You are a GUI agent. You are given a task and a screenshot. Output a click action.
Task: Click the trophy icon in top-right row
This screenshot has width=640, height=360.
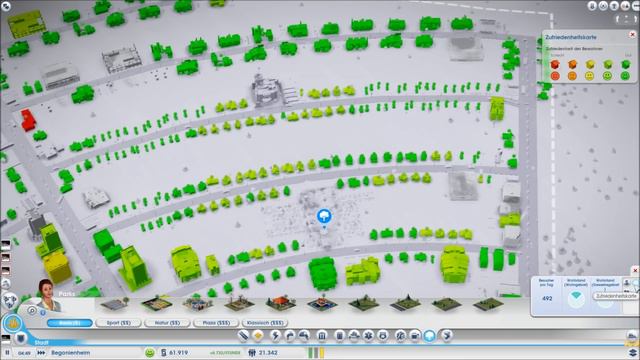click(x=614, y=6)
